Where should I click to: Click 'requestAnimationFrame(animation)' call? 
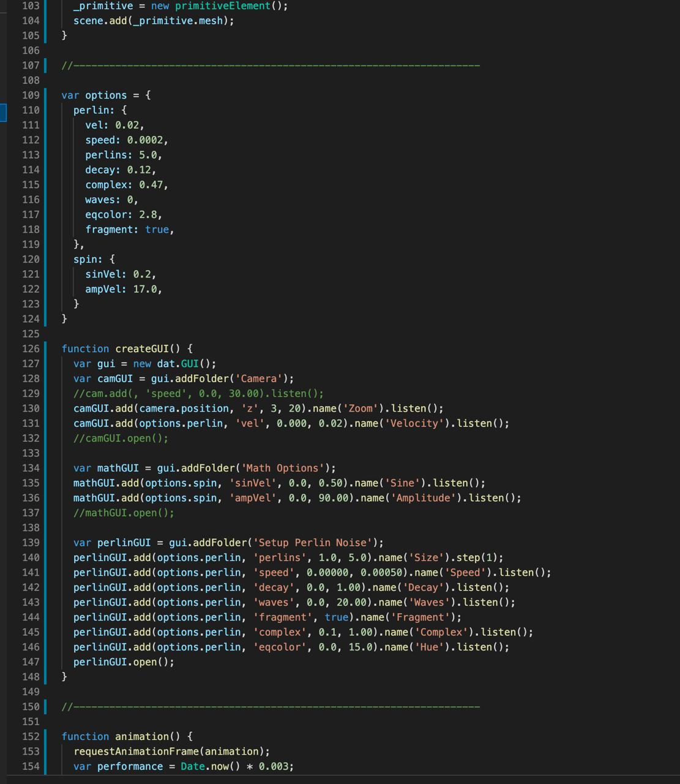[x=168, y=752]
